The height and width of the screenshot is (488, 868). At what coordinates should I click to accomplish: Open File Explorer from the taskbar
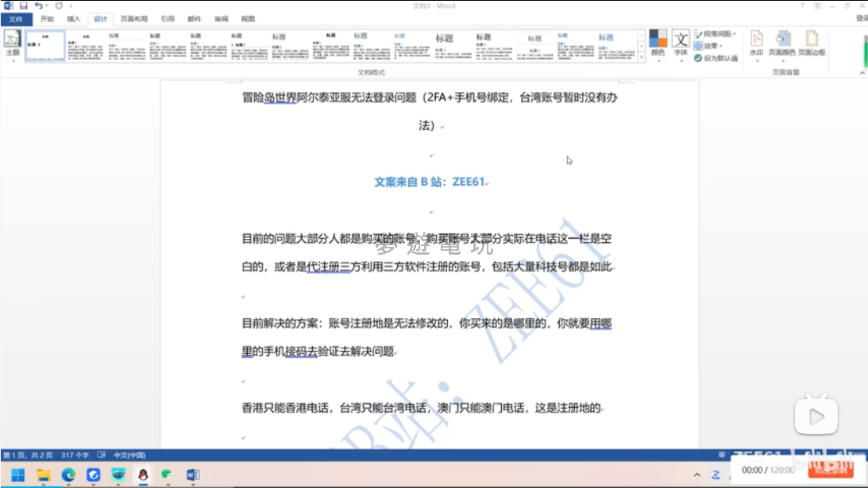click(x=43, y=475)
